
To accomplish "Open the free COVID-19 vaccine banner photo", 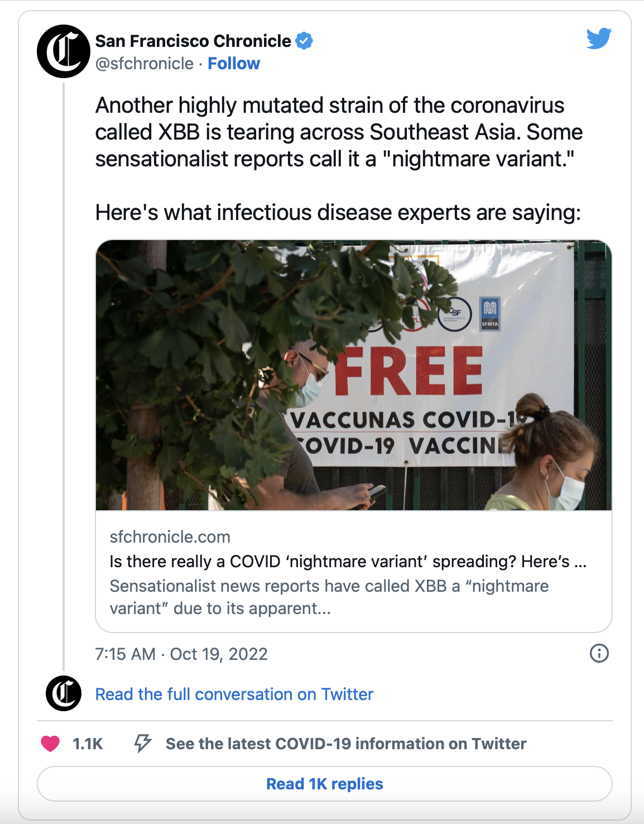I will coord(354,375).
